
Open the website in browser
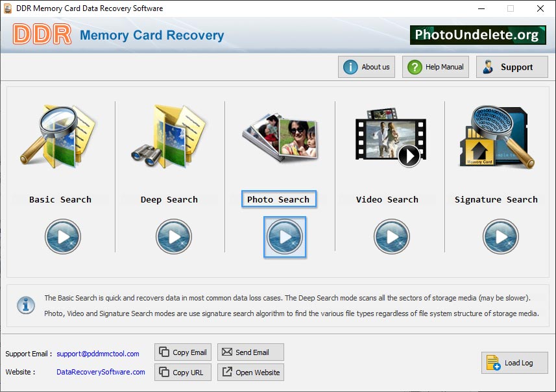point(250,372)
